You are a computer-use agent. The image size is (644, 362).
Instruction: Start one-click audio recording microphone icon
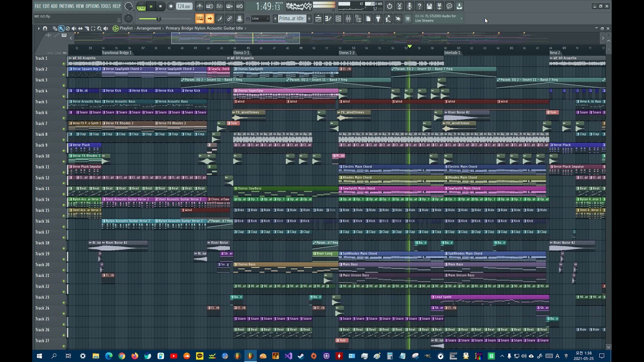(x=409, y=7)
